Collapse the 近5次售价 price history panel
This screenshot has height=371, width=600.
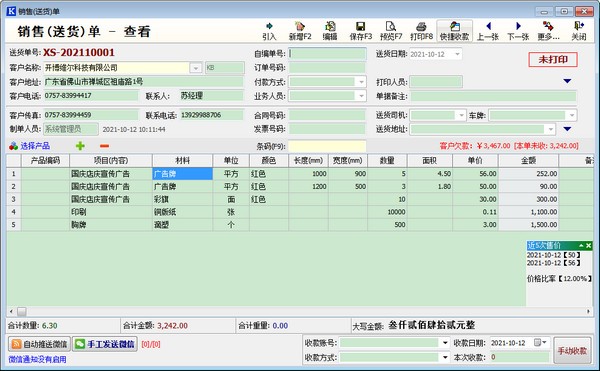point(581,246)
